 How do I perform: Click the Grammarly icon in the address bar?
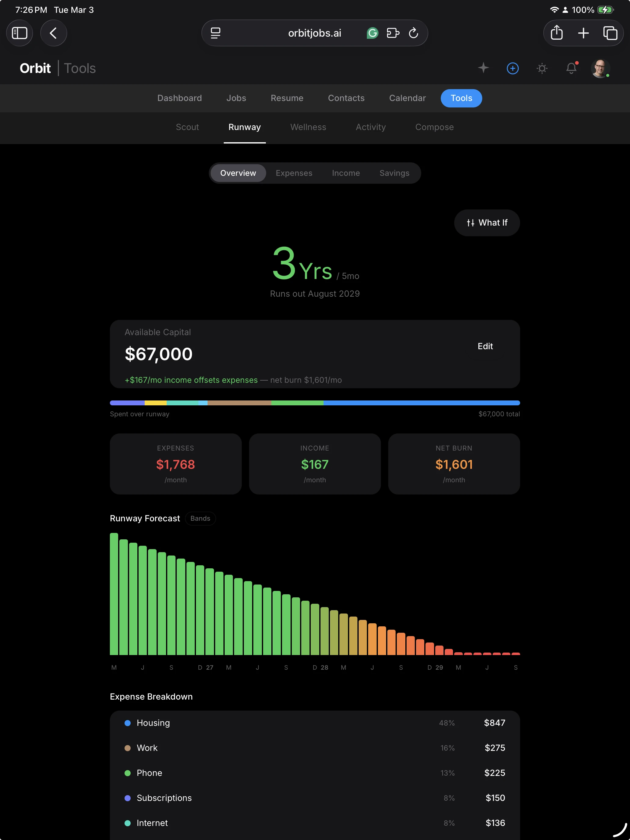372,33
